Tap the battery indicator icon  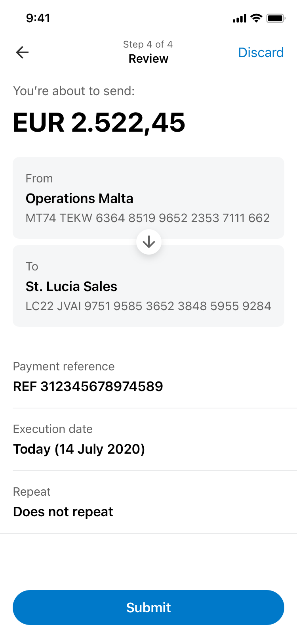[x=276, y=18]
